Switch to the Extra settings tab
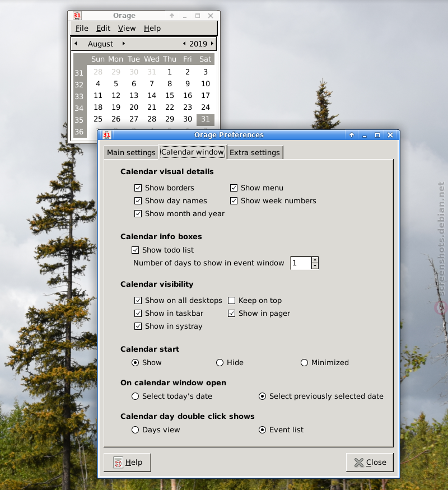 click(x=255, y=152)
